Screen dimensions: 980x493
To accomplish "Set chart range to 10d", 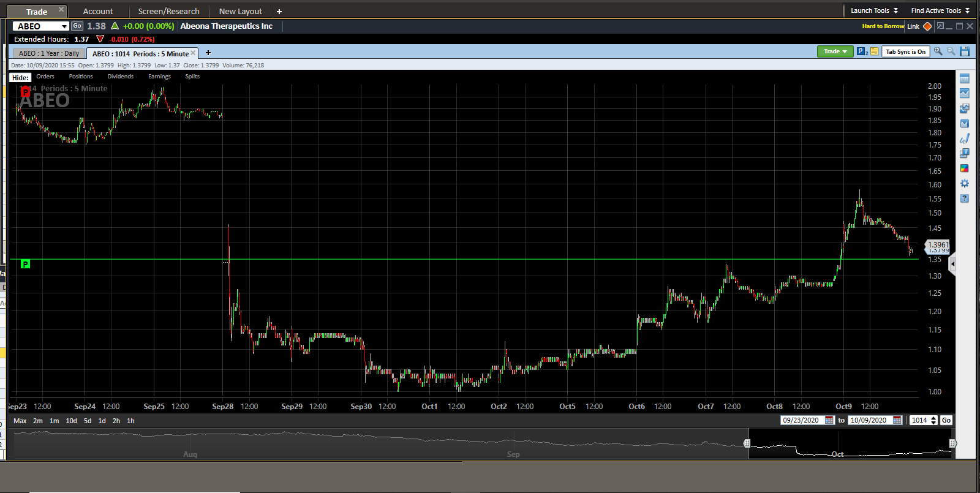I will [72, 421].
